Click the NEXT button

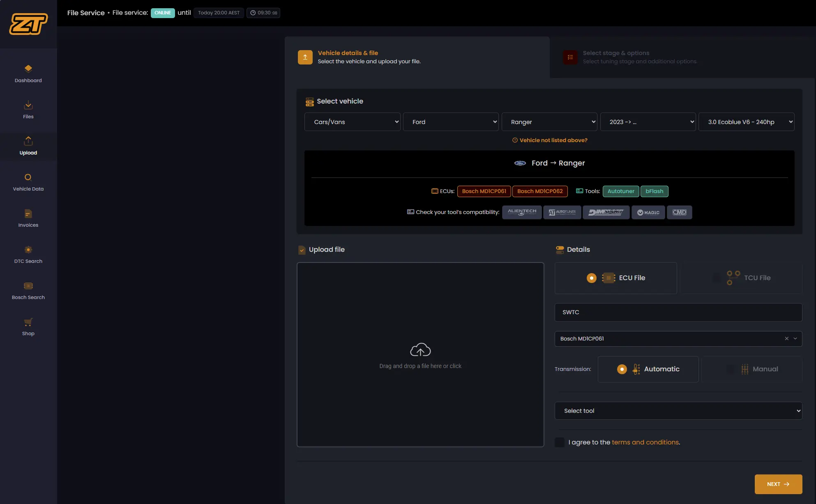[778, 484]
